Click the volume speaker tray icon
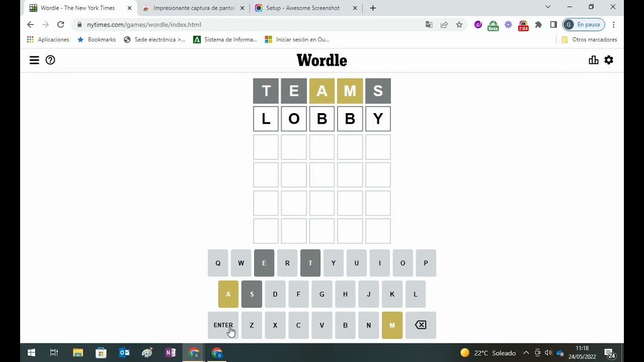The image size is (644, 362). click(548, 353)
